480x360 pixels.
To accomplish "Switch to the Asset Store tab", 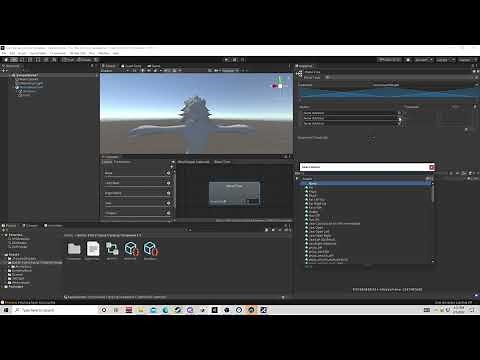I will 131,66.
